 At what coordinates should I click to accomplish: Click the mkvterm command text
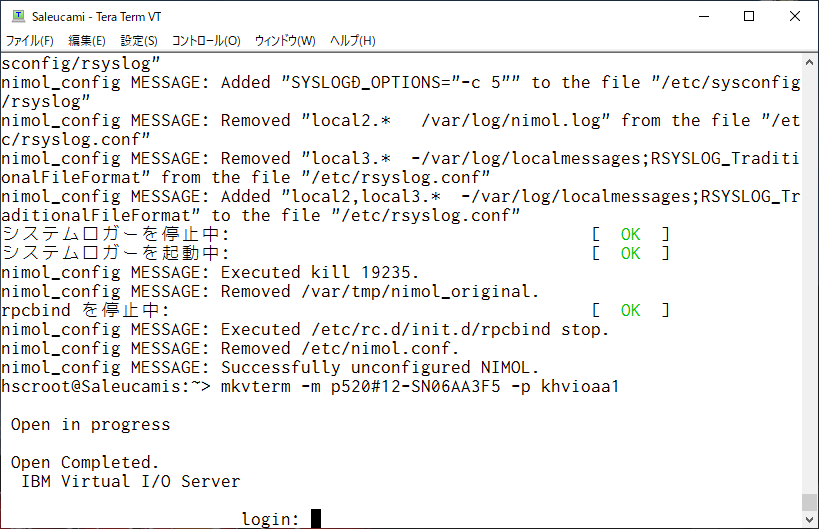[420, 386]
